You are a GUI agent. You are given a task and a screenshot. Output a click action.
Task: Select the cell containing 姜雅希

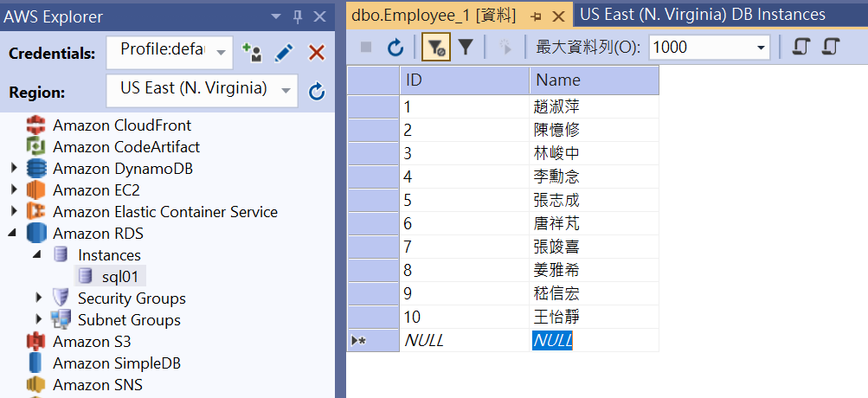point(594,270)
